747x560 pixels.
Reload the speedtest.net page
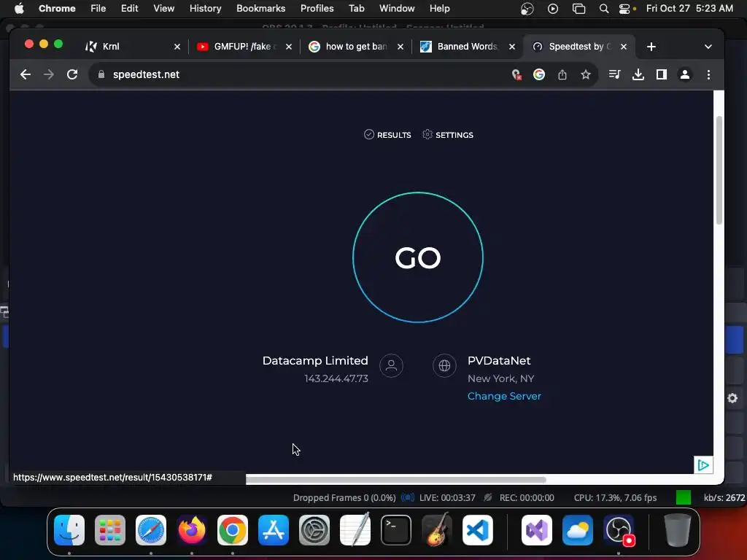coord(72,74)
